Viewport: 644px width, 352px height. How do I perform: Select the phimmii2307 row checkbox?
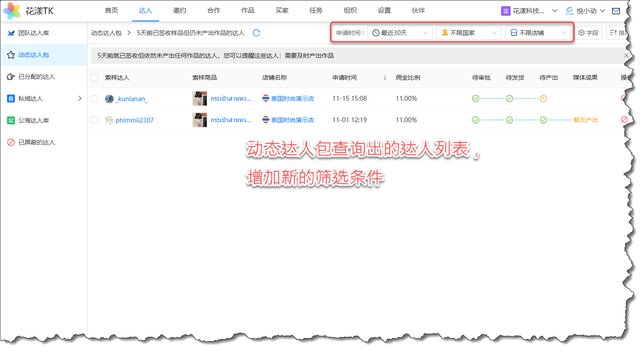point(94,120)
